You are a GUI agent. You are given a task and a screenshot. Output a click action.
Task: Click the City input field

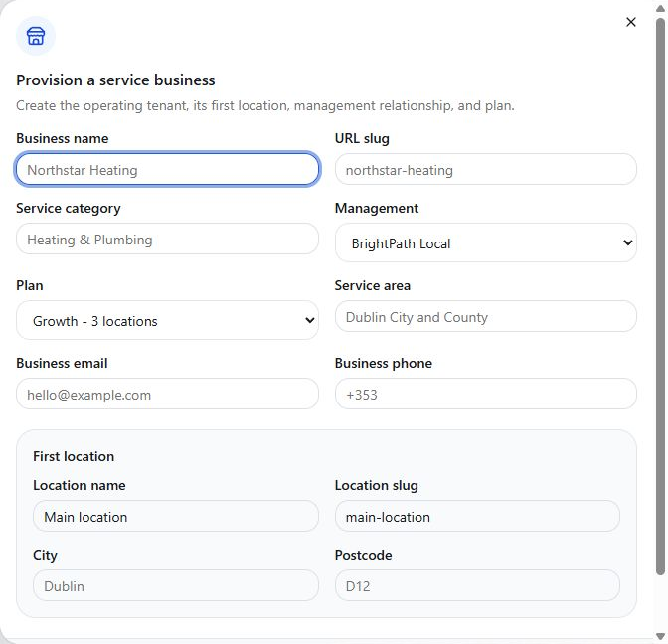176,585
